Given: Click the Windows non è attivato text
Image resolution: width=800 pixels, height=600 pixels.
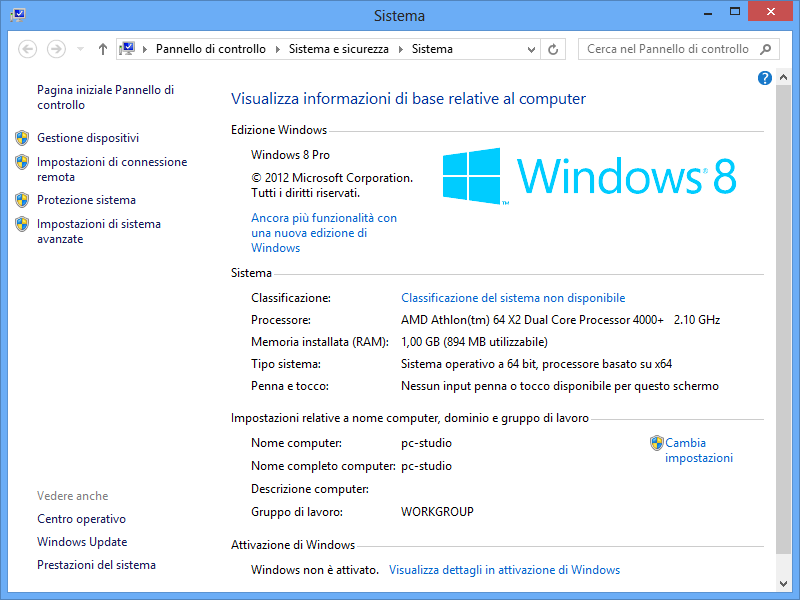Looking at the screenshot, I should pyautogui.click(x=315, y=570).
